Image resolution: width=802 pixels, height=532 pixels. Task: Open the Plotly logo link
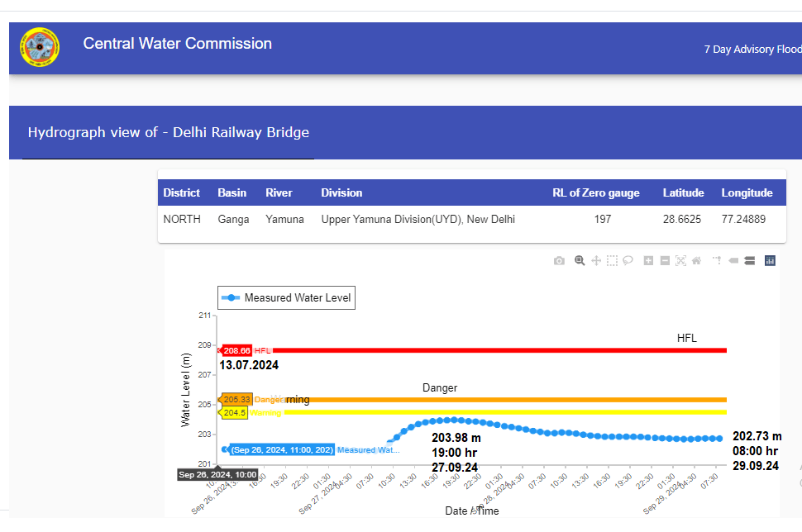[x=770, y=261]
